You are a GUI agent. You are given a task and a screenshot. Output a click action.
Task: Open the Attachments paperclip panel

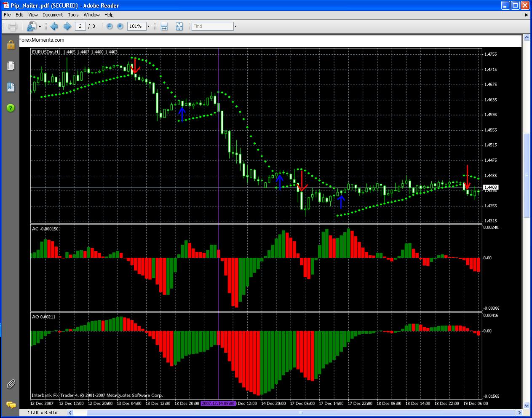tap(11, 384)
